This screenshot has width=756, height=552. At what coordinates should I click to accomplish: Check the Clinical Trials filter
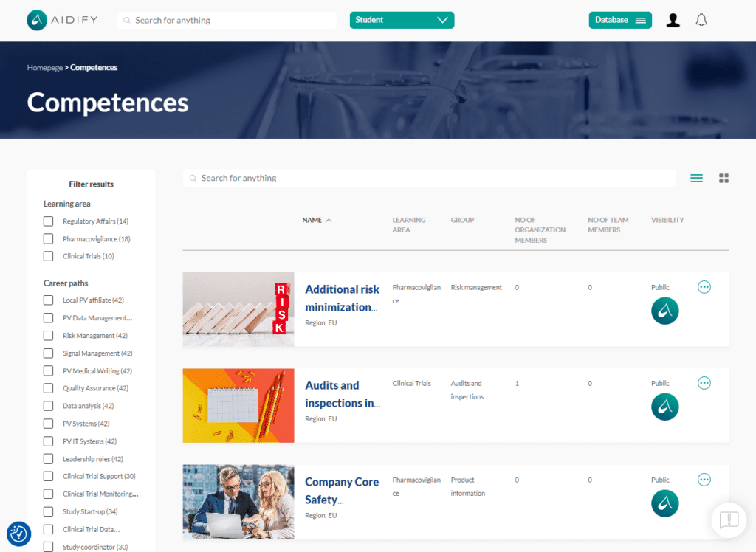[48, 256]
